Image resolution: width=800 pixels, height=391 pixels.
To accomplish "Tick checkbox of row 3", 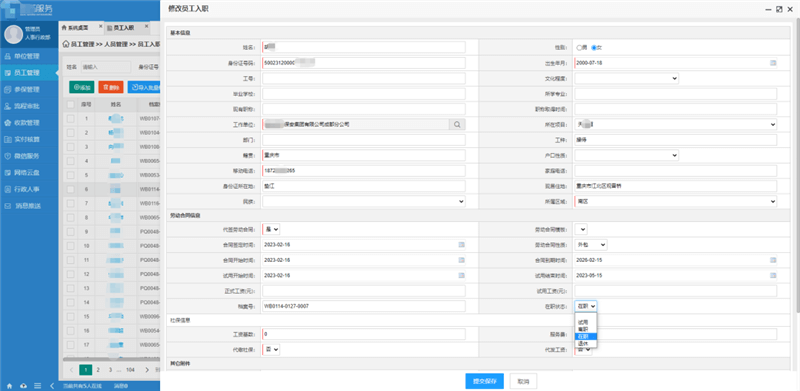I will click(x=70, y=147).
